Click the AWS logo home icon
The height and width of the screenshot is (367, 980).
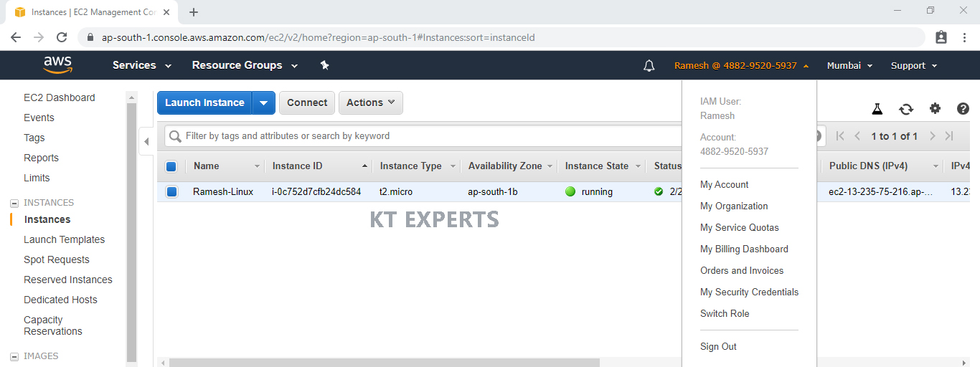point(57,65)
